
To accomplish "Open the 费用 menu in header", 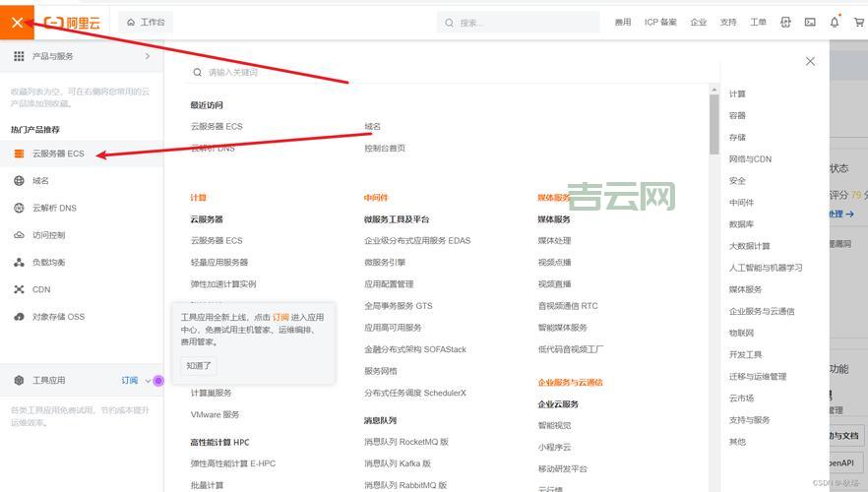I will tap(623, 22).
